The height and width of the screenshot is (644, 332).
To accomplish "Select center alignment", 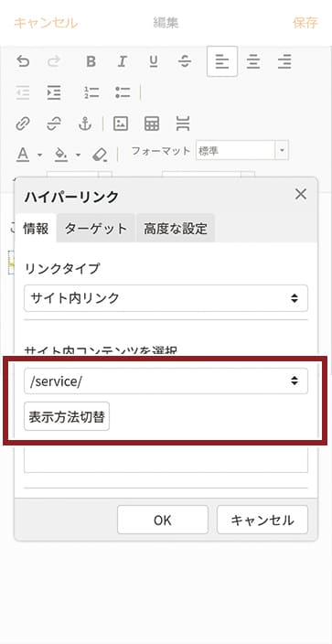I will point(253,61).
